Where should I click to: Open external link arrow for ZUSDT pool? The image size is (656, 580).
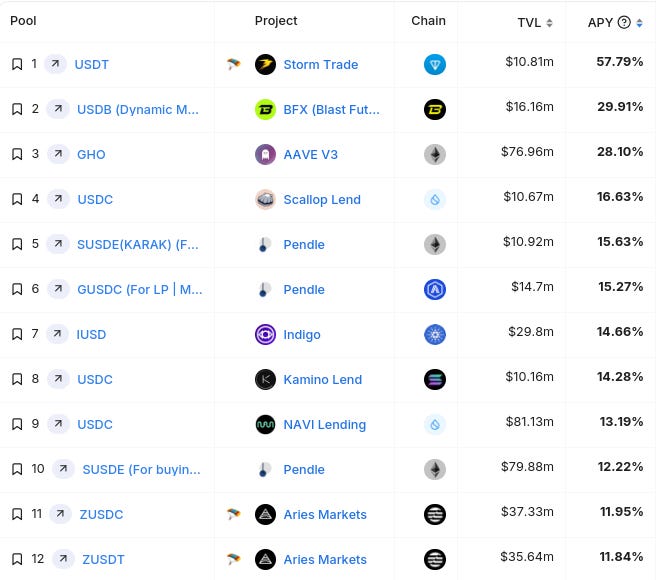click(63, 559)
